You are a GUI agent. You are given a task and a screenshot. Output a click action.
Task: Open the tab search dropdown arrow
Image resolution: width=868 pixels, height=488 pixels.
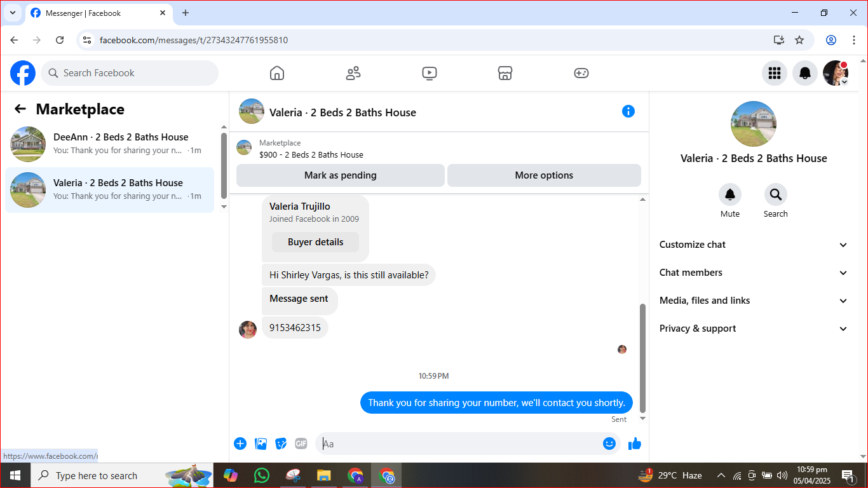pos(12,13)
